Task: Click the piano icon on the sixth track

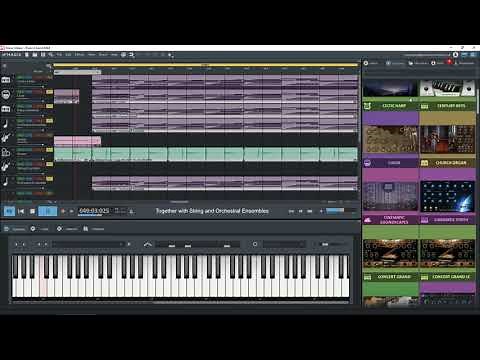Action: [x=6, y=152]
